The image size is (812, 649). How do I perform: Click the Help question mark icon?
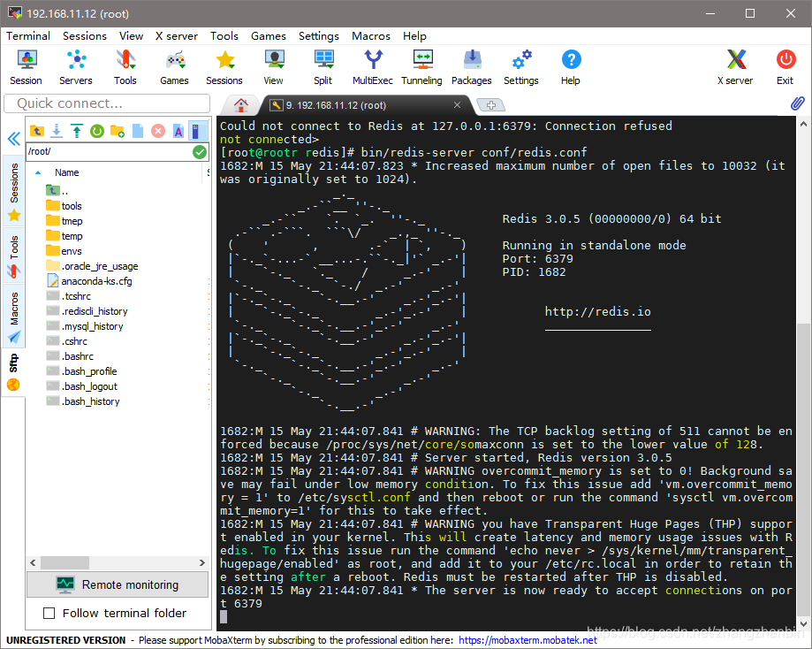[x=571, y=67]
